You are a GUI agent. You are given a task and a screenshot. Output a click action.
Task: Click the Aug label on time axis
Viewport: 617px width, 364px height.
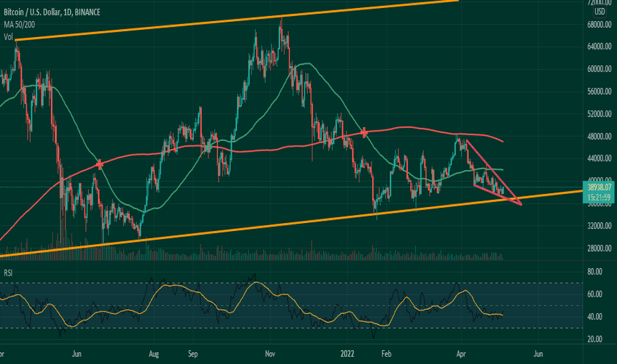click(x=154, y=354)
